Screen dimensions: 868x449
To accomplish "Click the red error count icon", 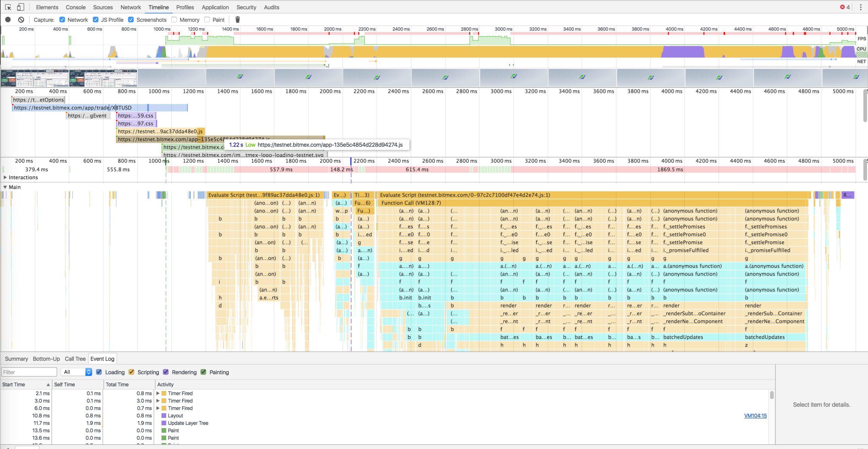I will tap(843, 7).
